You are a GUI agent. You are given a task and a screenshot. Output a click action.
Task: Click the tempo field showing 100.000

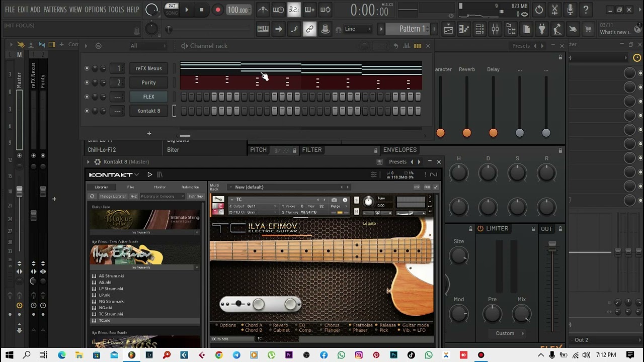pyautogui.click(x=237, y=10)
